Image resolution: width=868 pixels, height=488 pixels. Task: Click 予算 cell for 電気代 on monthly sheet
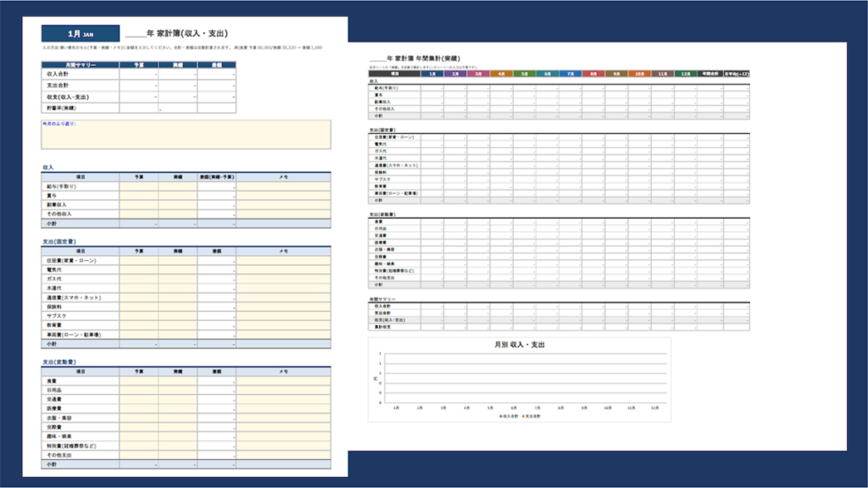click(139, 269)
